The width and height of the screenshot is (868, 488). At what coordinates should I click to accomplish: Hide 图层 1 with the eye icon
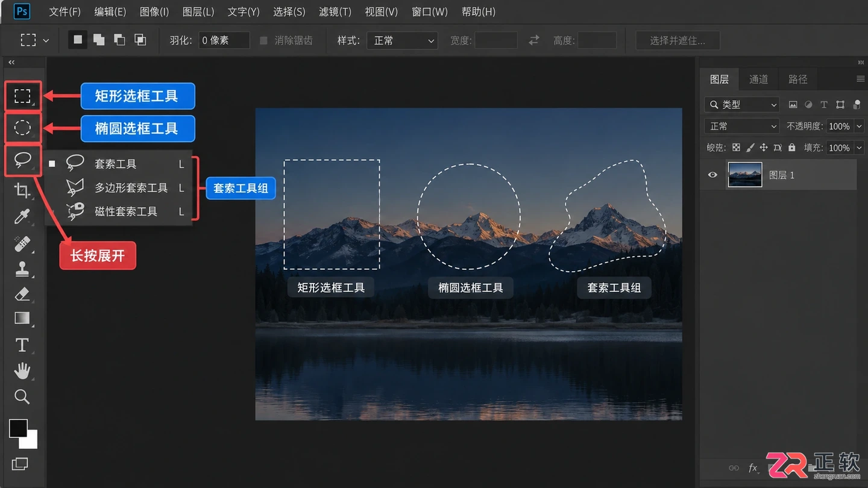click(713, 175)
